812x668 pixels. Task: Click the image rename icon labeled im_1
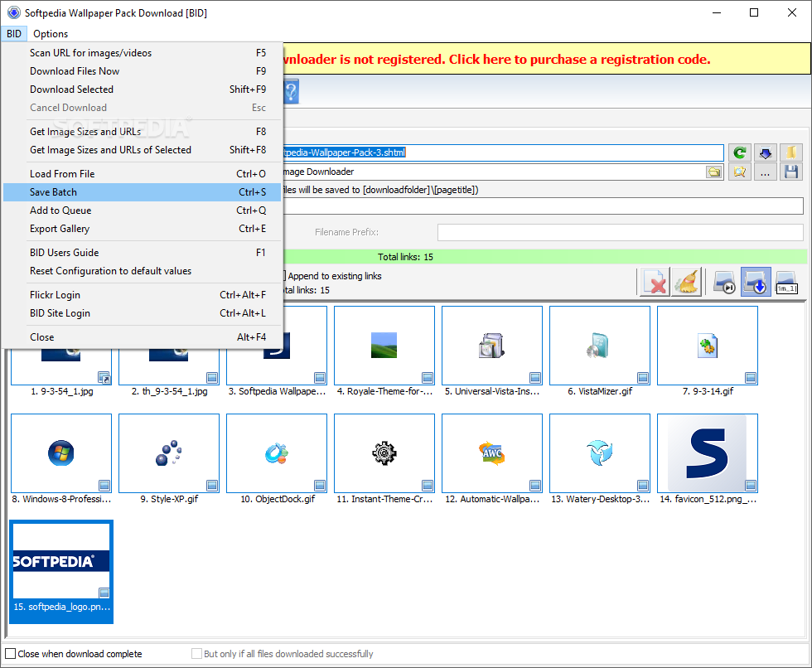click(x=786, y=283)
